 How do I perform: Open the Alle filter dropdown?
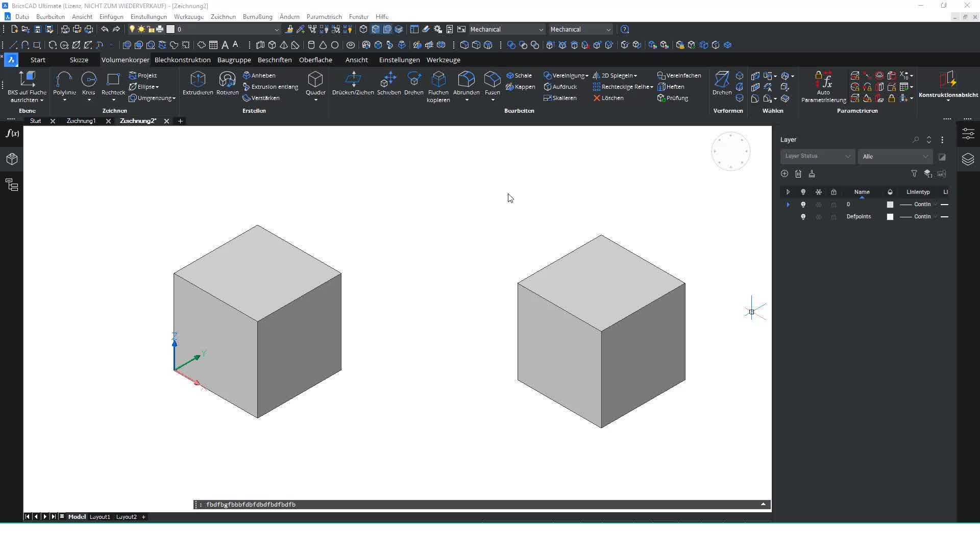click(x=895, y=156)
